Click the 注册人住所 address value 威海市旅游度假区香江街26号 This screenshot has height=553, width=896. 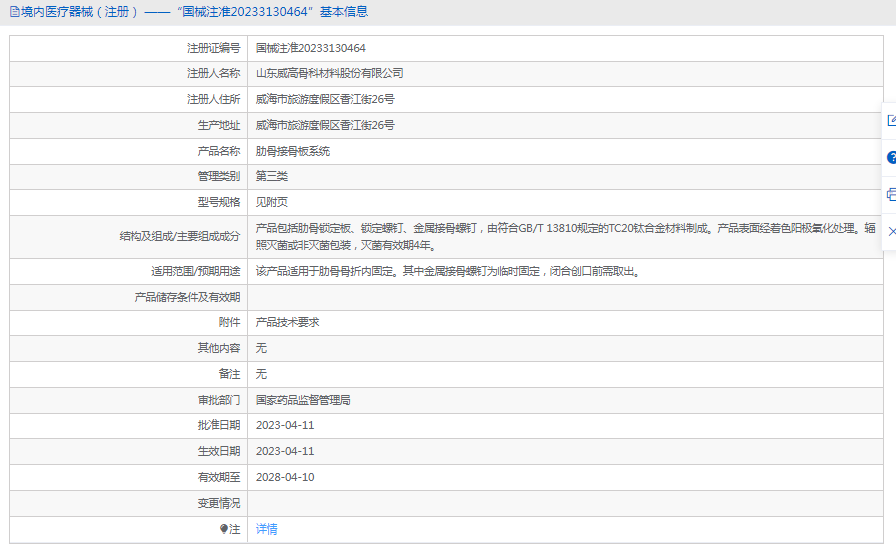(x=325, y=99)
